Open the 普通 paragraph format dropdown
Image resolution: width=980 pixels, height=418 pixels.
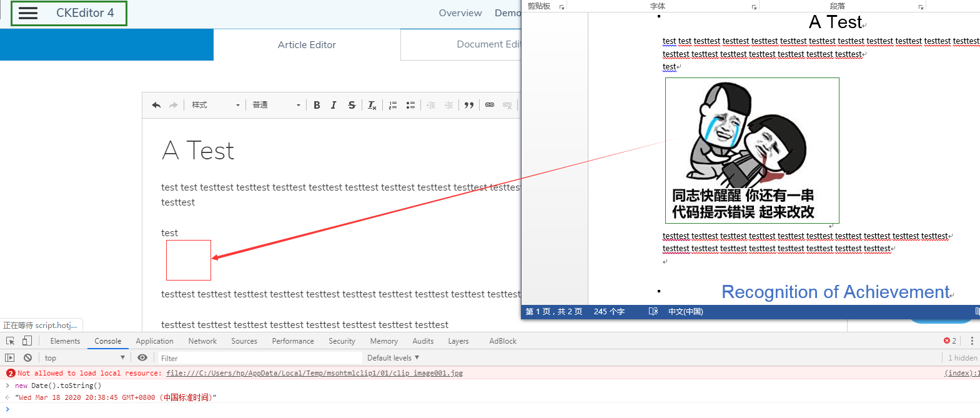click(x=276, y=105)
